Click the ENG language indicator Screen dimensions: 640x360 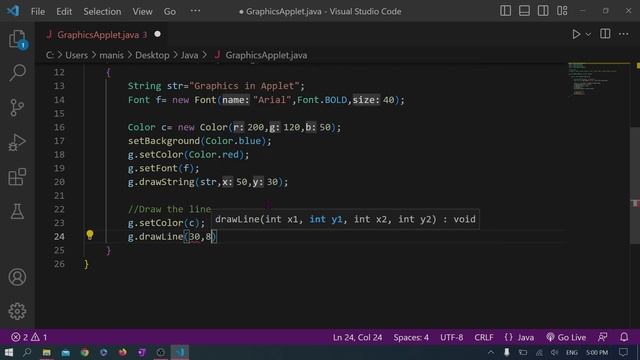point(571,352)
